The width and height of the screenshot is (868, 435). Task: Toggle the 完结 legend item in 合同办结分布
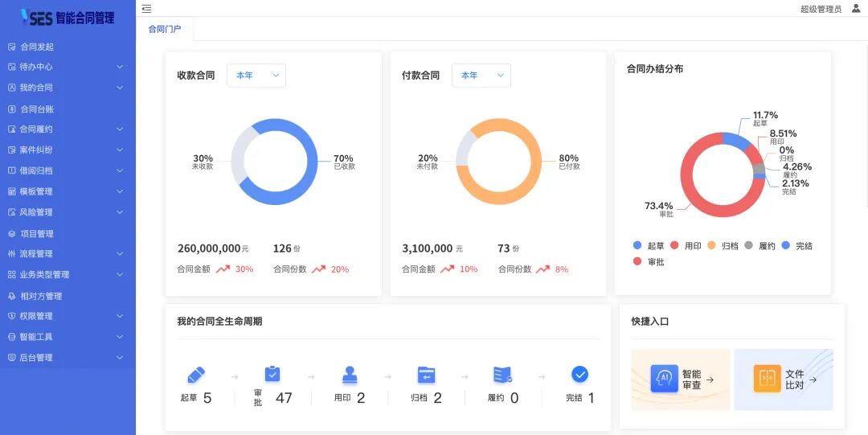pos(796,245)
